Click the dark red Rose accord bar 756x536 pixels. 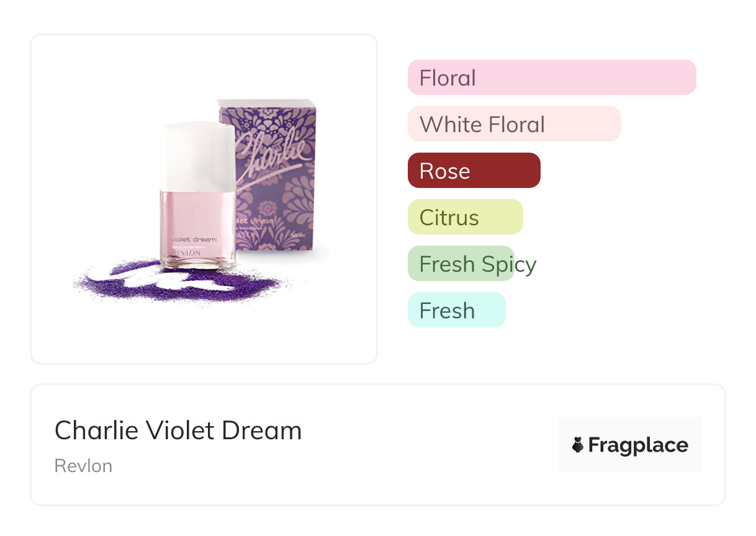coord(474,171)
